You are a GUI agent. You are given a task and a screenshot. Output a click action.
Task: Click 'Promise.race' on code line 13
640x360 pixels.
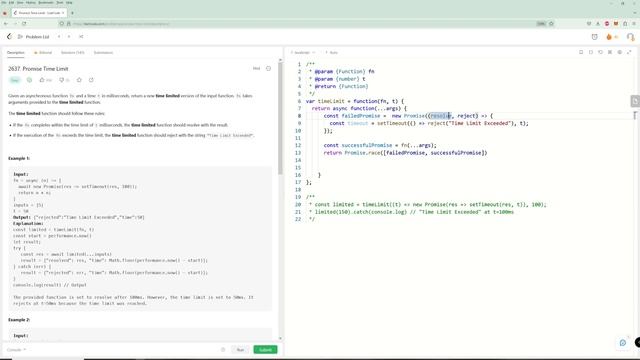362,153
